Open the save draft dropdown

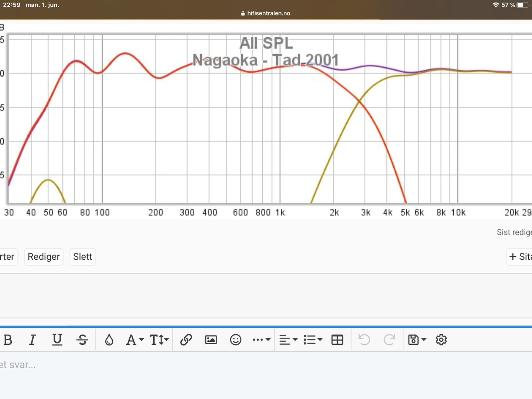coord(417,340)
